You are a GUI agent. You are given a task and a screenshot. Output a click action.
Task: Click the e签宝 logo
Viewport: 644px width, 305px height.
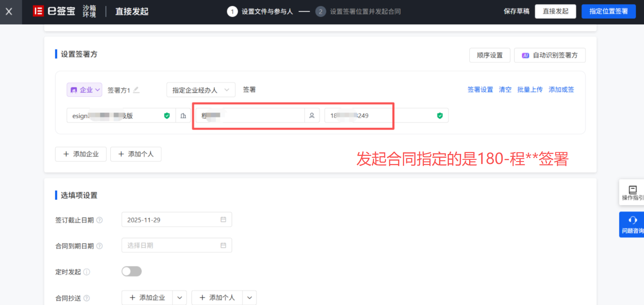(x=54, y=11)
